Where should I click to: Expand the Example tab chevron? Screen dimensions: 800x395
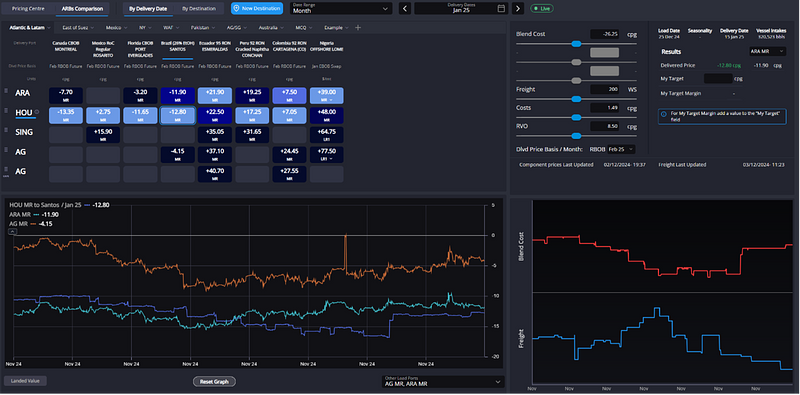347,28
